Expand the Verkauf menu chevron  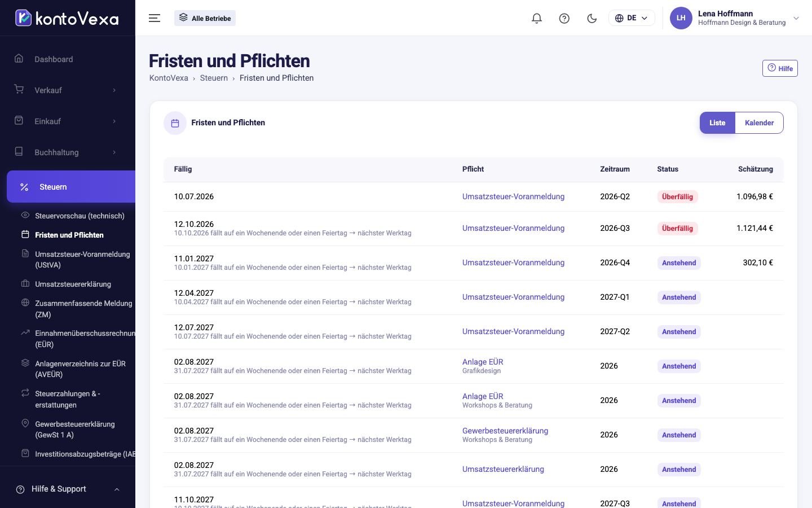pos(114,90)
